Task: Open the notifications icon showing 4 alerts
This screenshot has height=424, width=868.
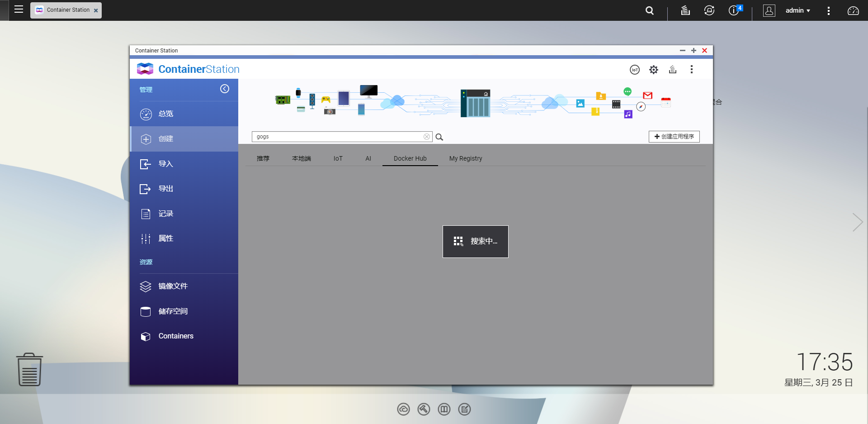Action: tap(733, 10)
